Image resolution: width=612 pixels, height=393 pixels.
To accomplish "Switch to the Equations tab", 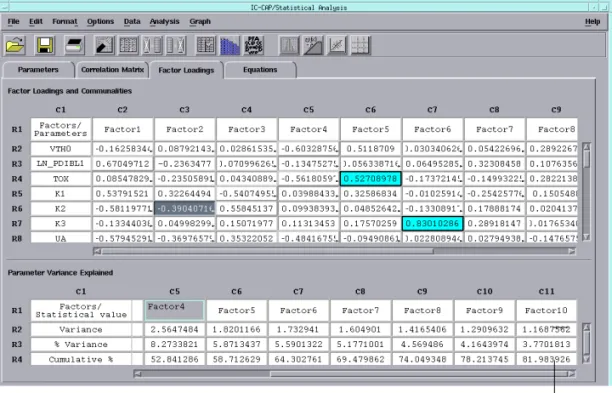I will pos(260,70).
